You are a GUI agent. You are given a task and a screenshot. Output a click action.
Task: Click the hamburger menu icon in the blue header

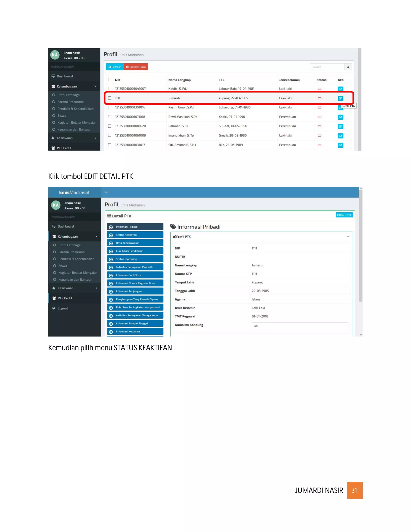click(x=106, y=192)
